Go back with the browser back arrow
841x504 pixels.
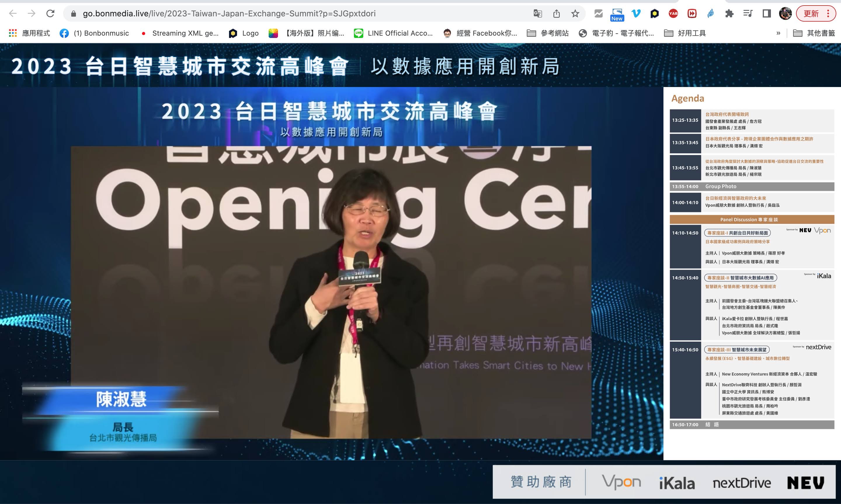tap(13, 14)
